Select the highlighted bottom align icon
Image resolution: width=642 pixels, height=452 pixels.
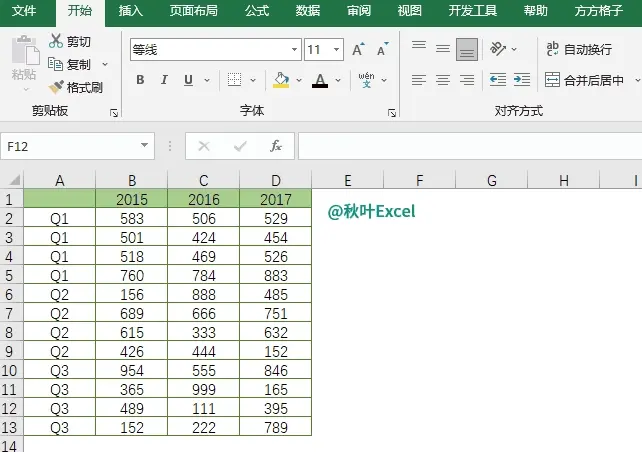click(x=467, y=50)
